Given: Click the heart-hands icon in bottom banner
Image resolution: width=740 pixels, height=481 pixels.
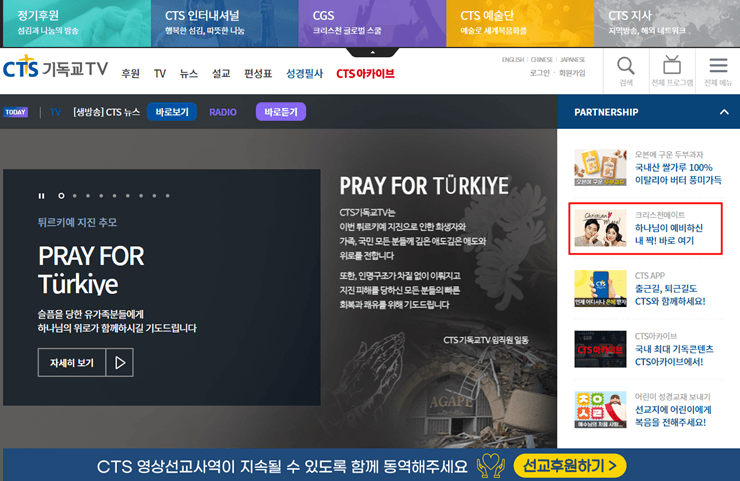Looking at the screenshot, I should 490,466.
